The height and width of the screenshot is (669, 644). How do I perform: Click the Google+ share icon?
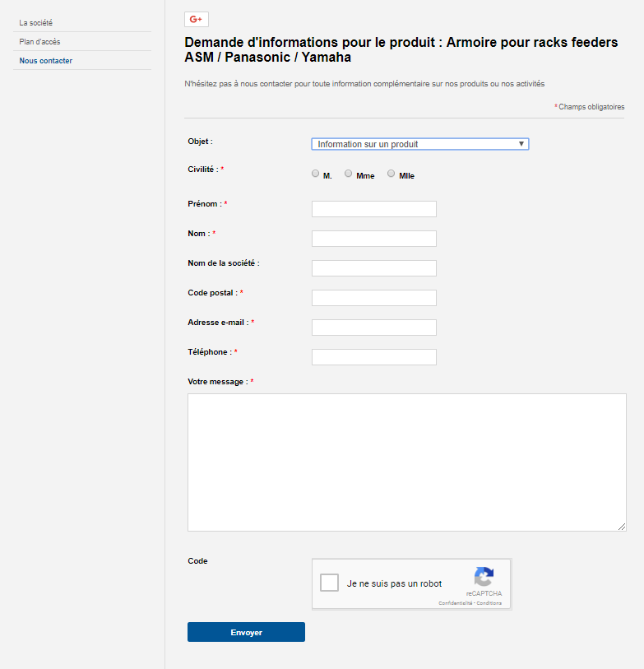197,20
